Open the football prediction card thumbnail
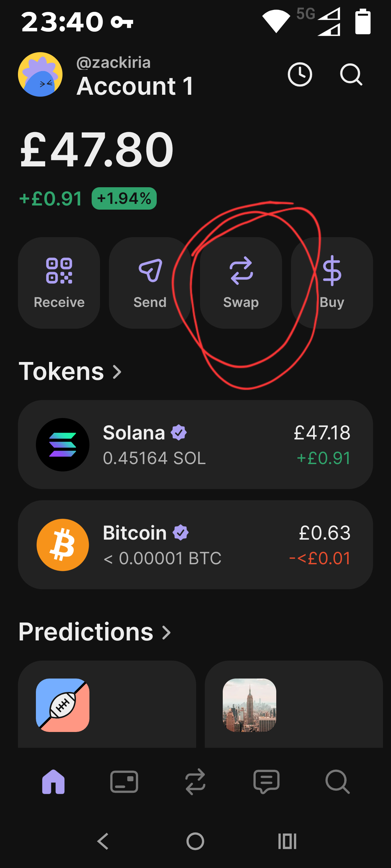Screen dimensions: 391x868 click(63, 705)
